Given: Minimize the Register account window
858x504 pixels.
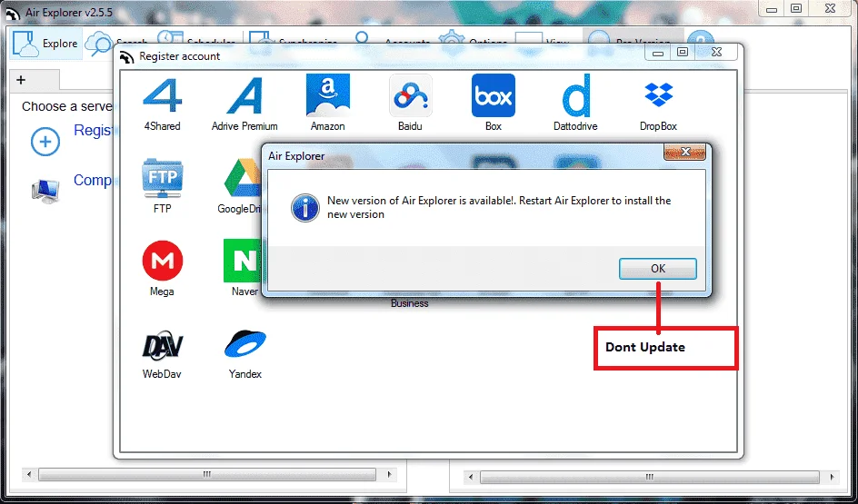Looking at the screenshot, I should (658, 52).
